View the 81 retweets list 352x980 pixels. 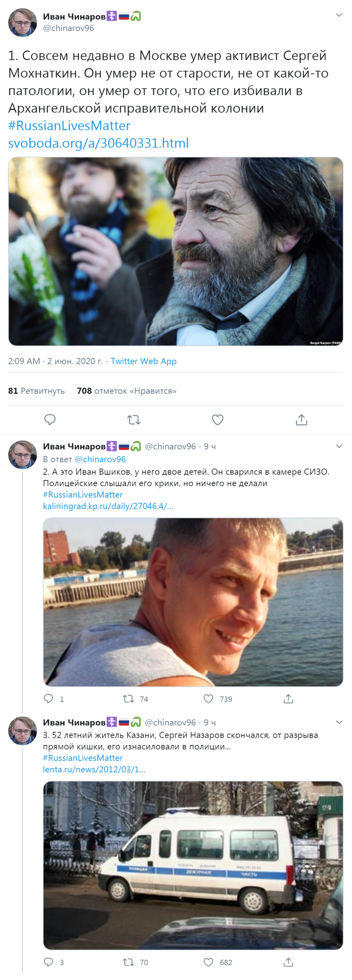tap(36, 391)
